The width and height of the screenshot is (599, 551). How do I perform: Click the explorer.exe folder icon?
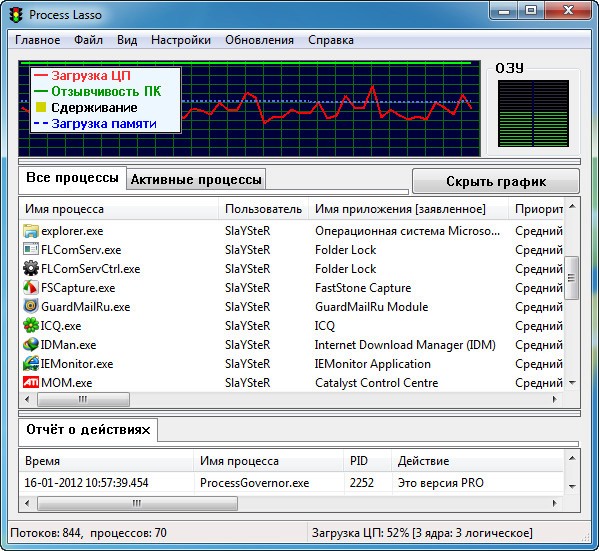pyautogui.click(x=31, y=231)
